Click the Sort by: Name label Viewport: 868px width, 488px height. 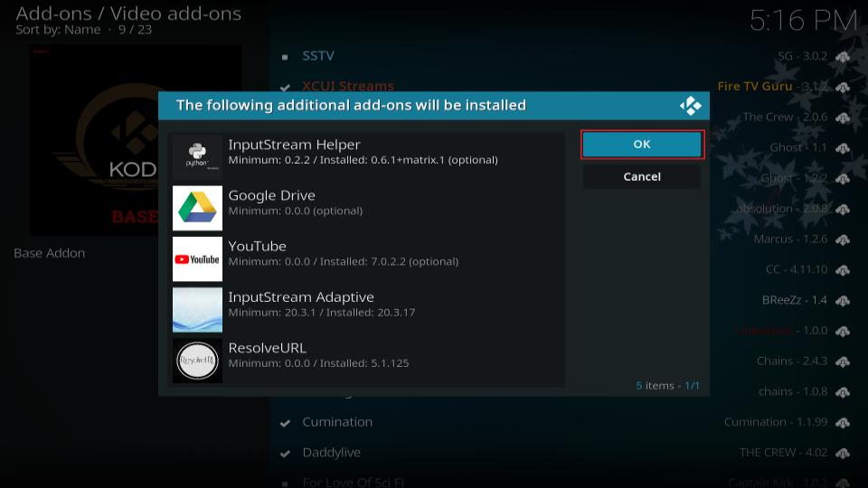pyautogui.click(x=58, y=30)
